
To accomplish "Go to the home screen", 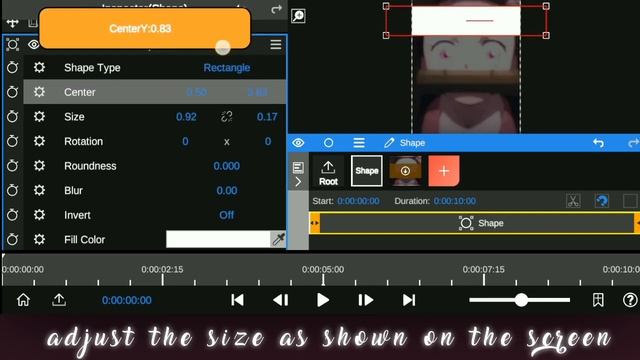I will pyautogui.click(x=23, y=300).
